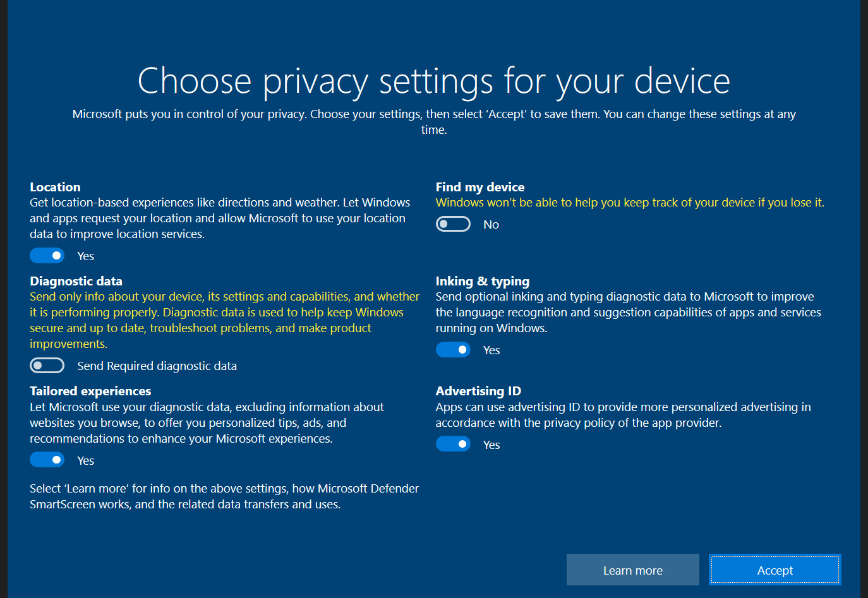Click the yellow Find my device warning text
The height and width of the screenshot is (598, 868).
tap(630, 203)
